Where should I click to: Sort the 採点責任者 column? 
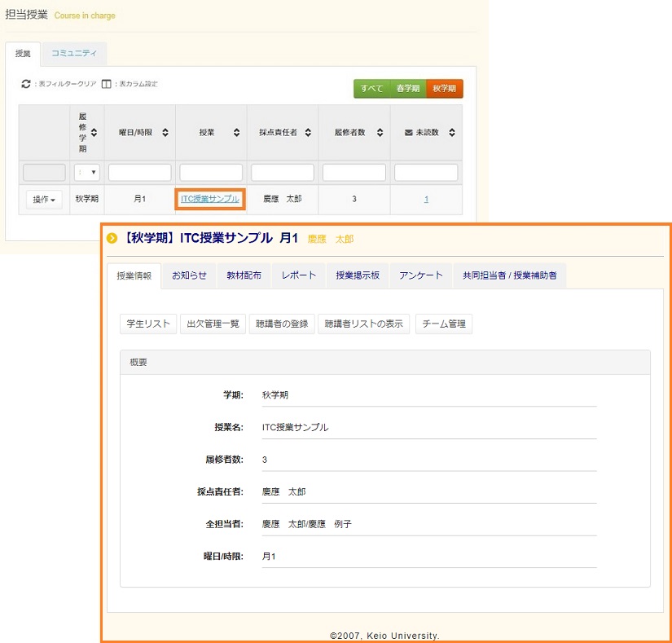click(309, 132)
